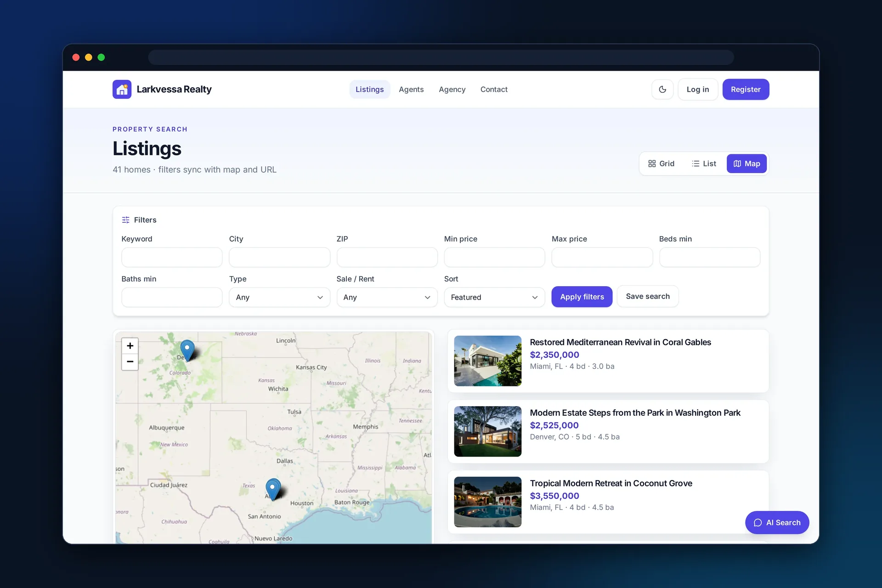Click the Log in button

tap(698, 89)
